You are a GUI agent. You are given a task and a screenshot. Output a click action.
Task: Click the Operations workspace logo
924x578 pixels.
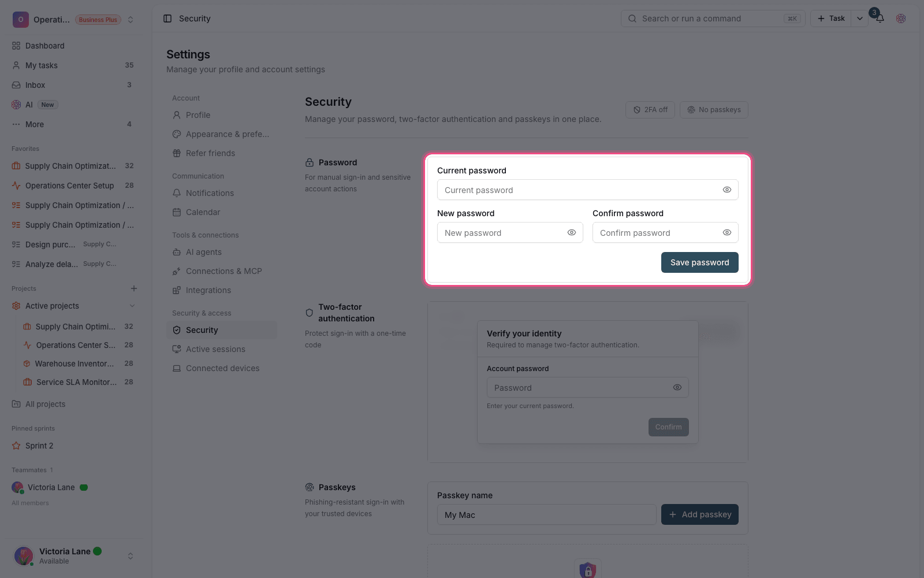pos(20,19)
